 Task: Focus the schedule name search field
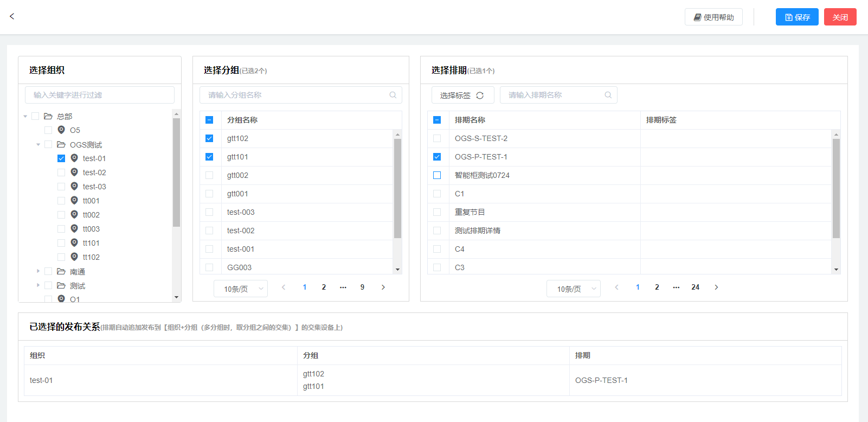(x=558, y=95)
